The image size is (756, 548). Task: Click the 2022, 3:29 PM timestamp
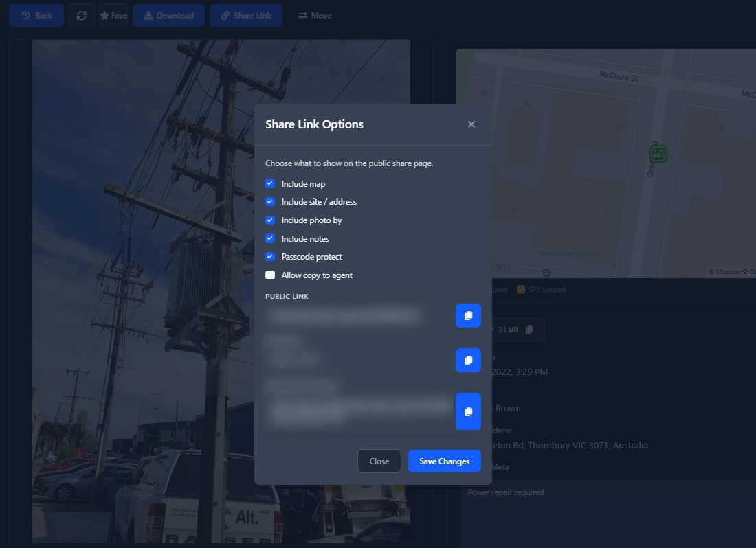pos(520,372)
